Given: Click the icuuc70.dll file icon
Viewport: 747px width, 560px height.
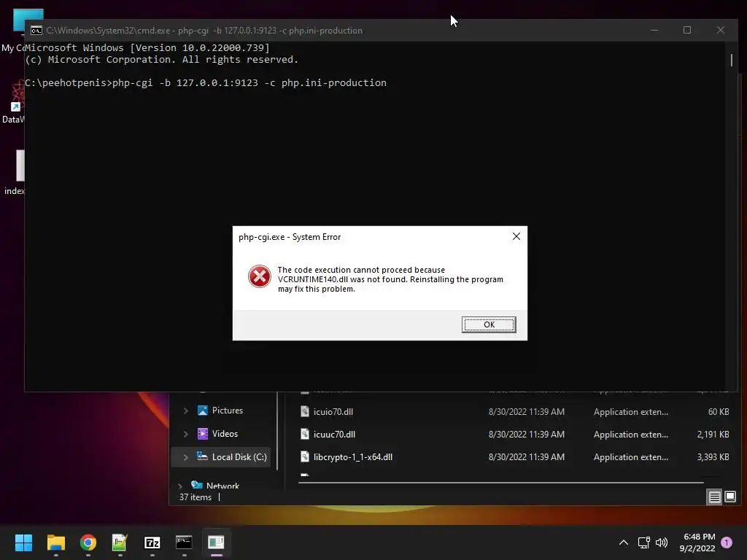Looking at the screenshot, I should click(305, 434).
